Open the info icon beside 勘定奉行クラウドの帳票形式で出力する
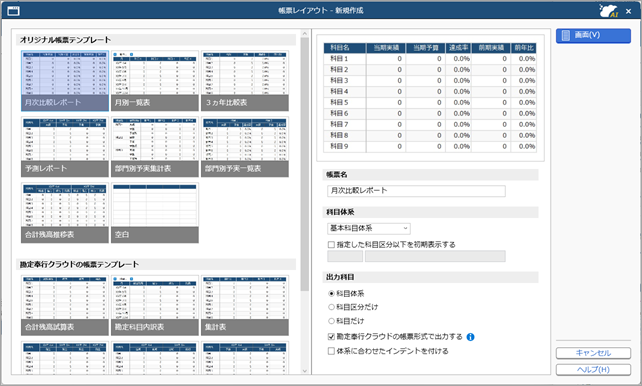642x386 pixels. click(470, 337)
